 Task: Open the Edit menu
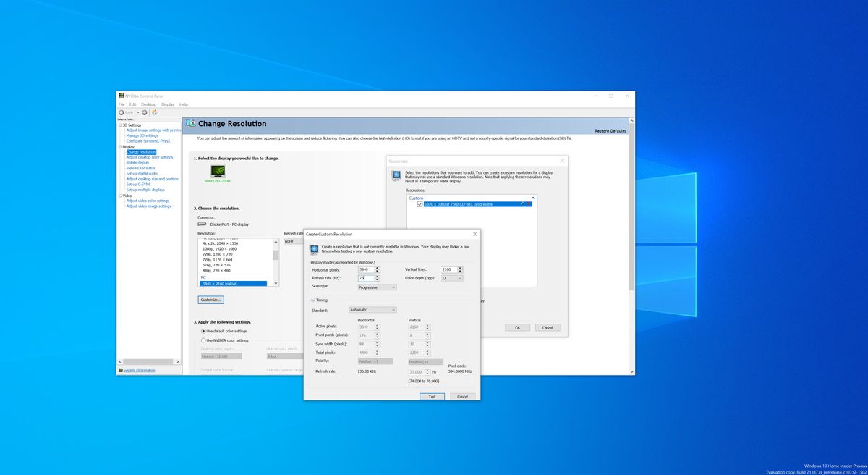pyautogui.click(x=133, y=104)
